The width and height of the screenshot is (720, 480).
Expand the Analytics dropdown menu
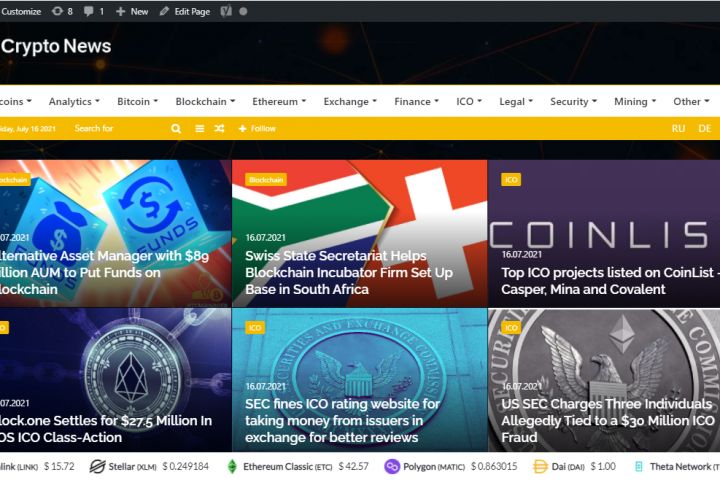74,102
